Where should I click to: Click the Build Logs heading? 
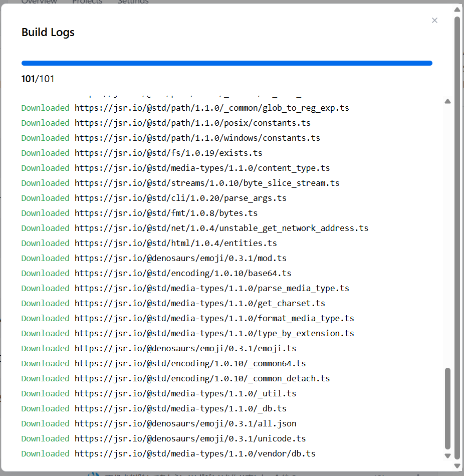coord(48,33)
